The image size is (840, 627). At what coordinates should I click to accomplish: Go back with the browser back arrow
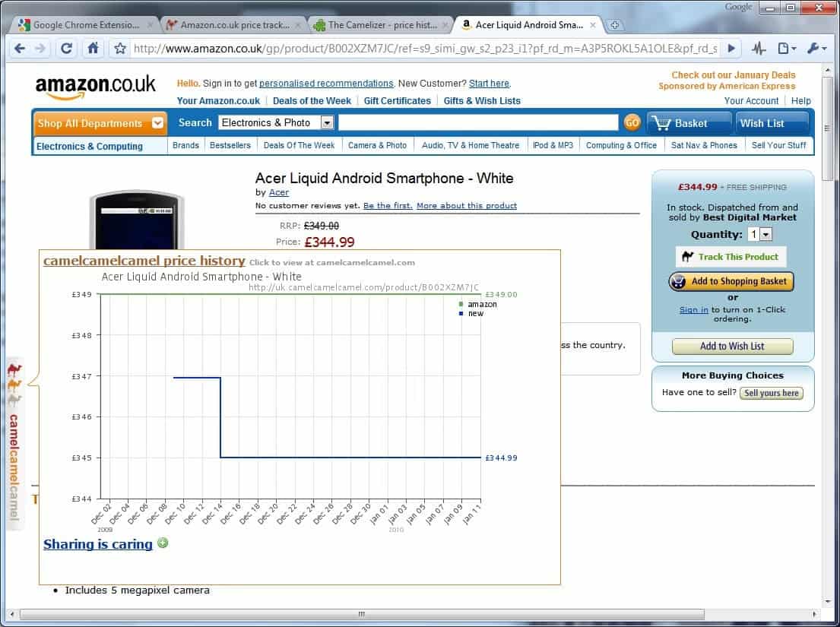(20, 49)
